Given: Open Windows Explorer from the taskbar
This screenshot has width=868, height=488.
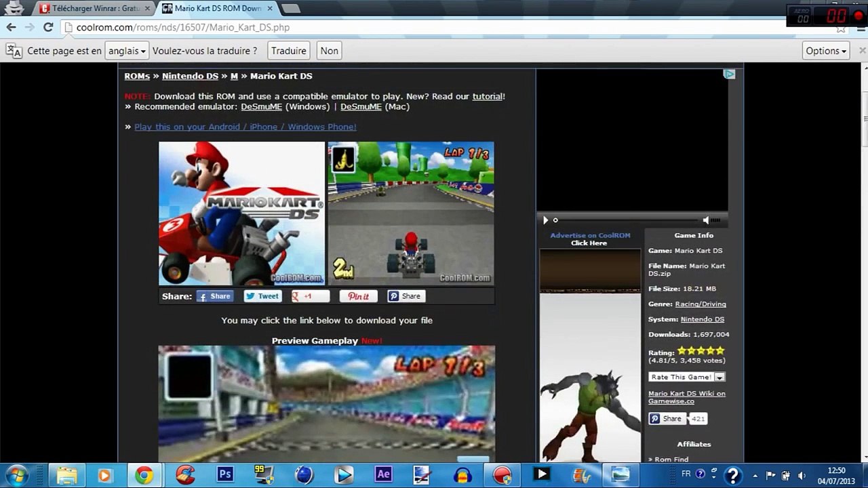Looking at the screenshot, I should pos(66,475).
